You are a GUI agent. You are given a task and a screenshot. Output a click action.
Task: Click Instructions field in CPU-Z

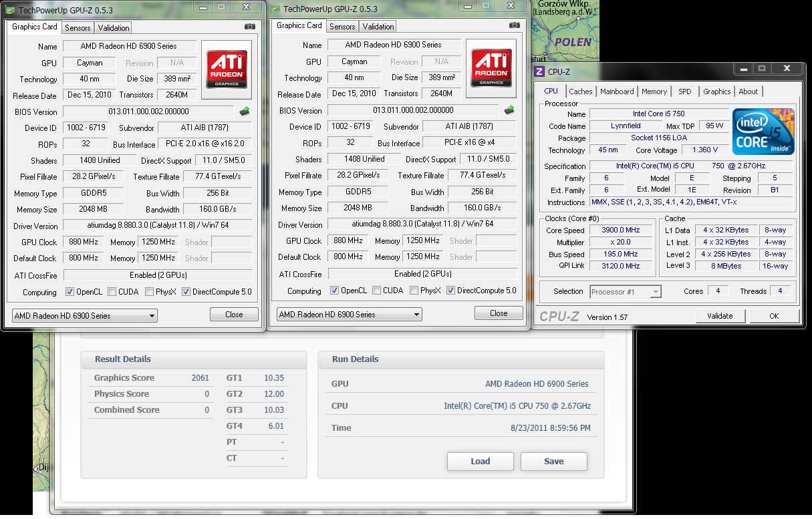coord(691,202)
